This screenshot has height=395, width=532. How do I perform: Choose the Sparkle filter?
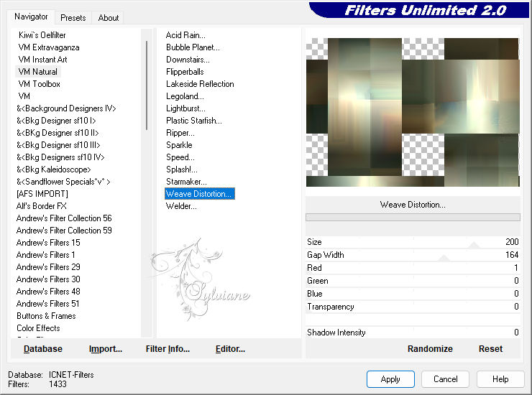pos(179,145)
